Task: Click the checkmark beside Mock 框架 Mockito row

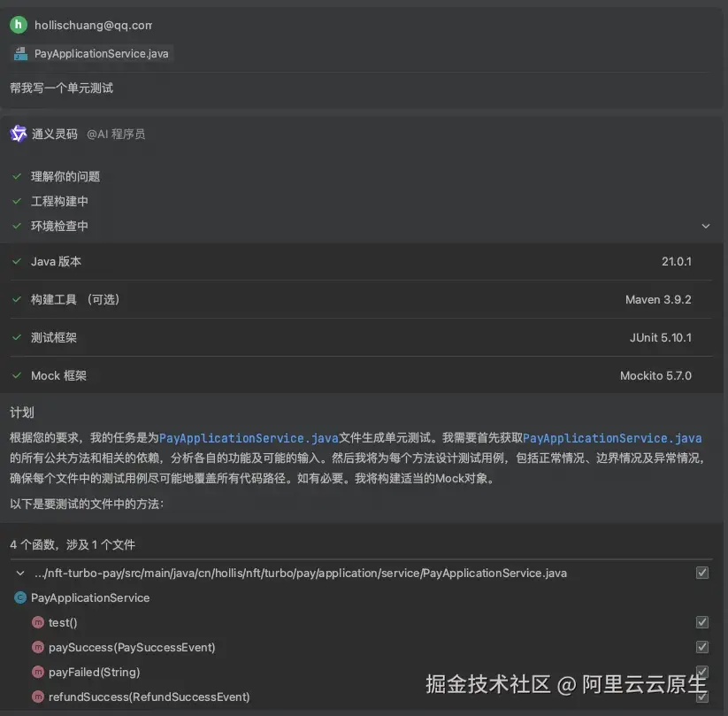Action: [16, 375]
